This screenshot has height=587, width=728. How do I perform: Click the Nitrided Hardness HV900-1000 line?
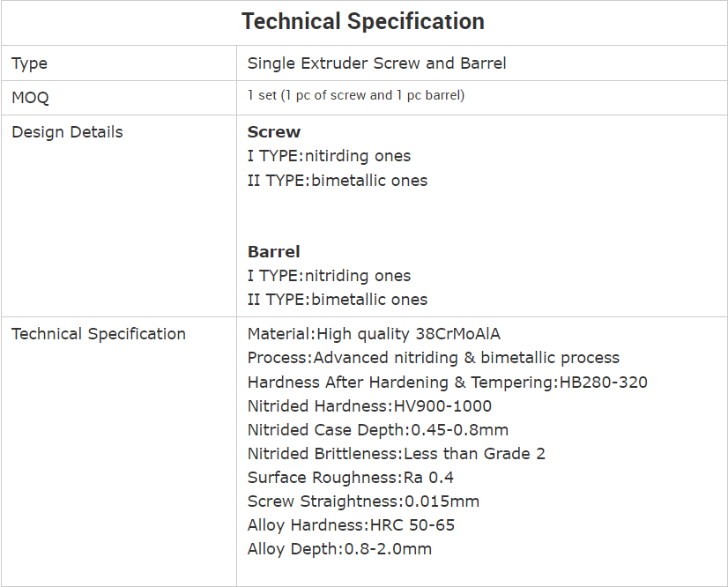pyautogui.click(x=369, y=406)
